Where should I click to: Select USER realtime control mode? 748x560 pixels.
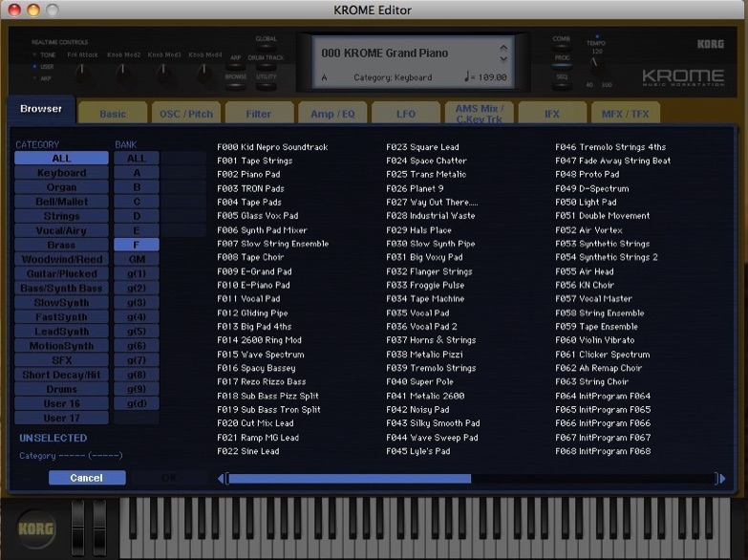click(43, 67)
